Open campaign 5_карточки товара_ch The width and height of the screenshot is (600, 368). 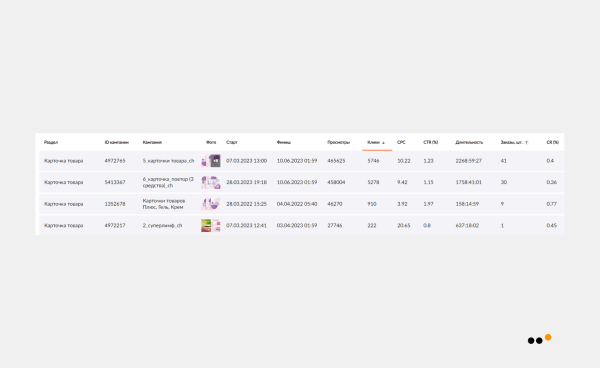[x=168, y=161]
